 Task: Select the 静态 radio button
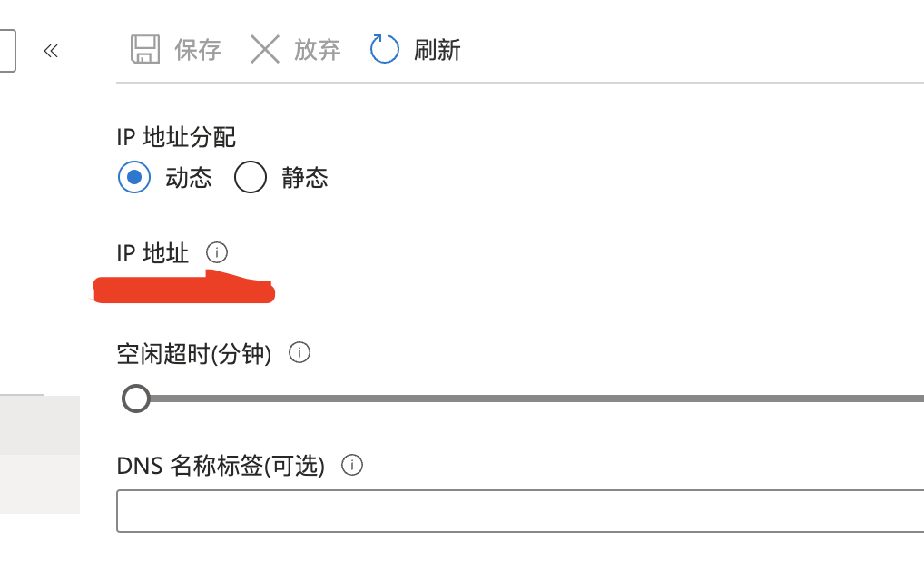pyautogui.click(x=251, y=177)
